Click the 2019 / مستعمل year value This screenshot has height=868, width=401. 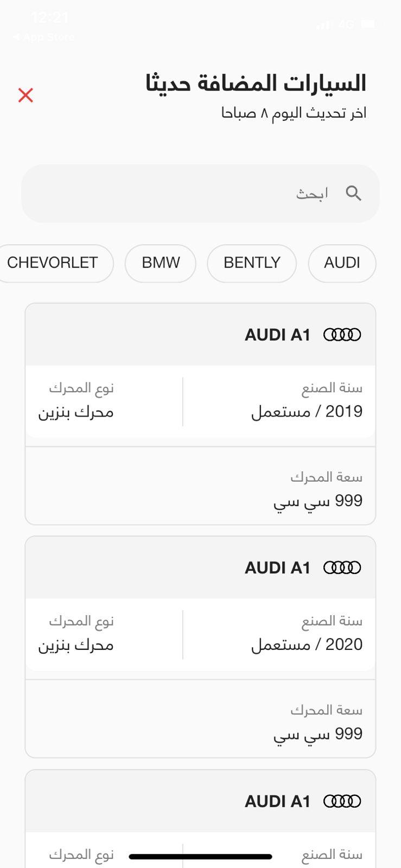307,412
